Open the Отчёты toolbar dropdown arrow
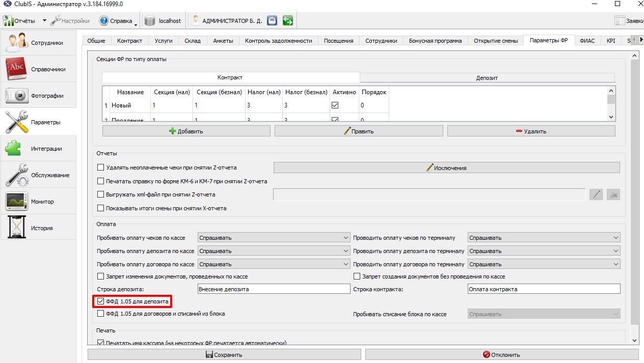 tap(44, 21)
